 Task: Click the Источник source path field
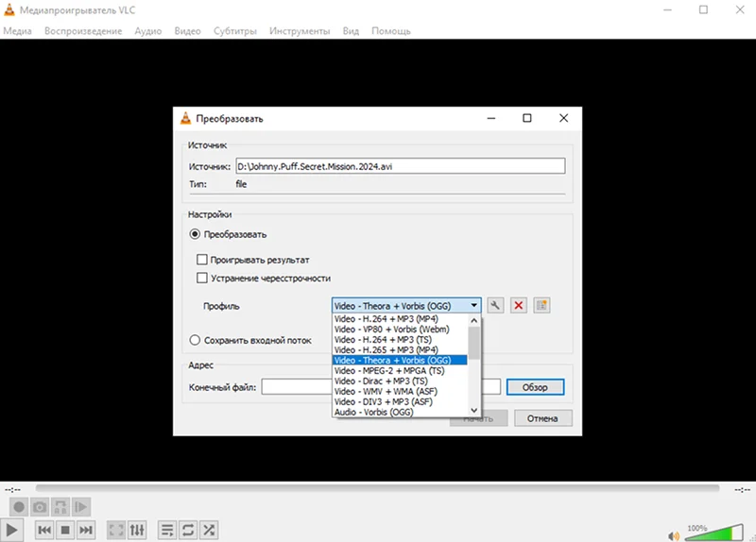pyautogui.click(x=400, y=166)
